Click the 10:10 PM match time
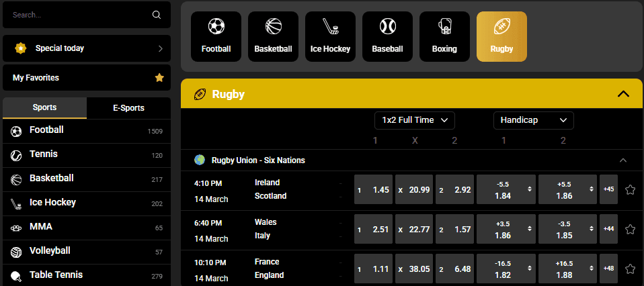The width and height of the screenshot is (644, 286). pyautogui.click(x=210, y=263)
